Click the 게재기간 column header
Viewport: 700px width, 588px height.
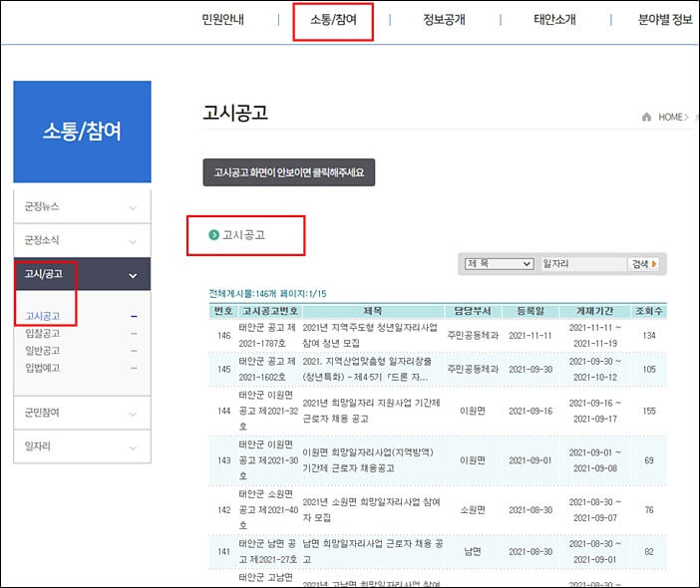pos(594,311)
